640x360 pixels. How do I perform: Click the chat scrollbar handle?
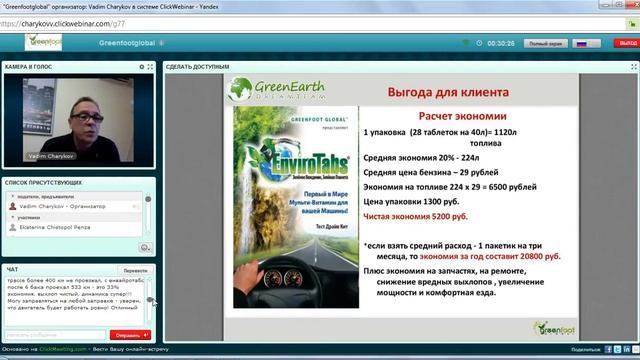[x=149, y=300]
